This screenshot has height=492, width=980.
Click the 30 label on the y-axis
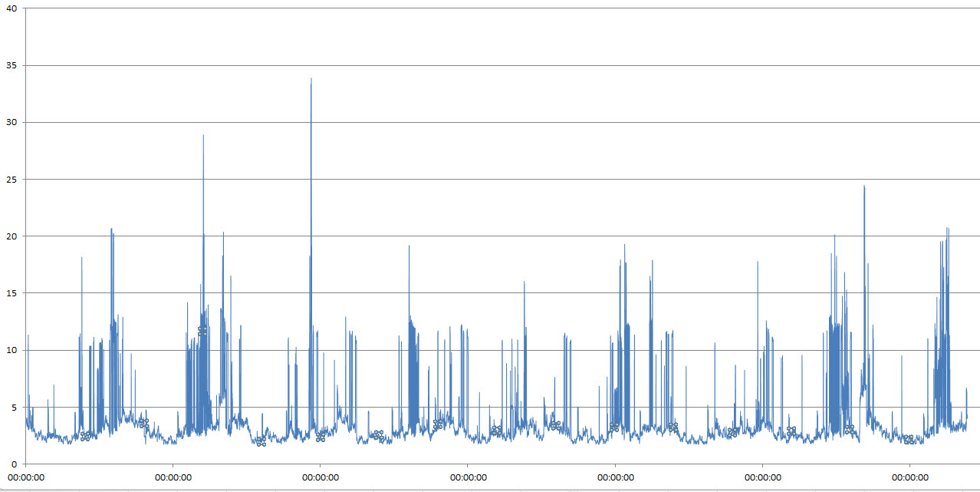[12, 122]
